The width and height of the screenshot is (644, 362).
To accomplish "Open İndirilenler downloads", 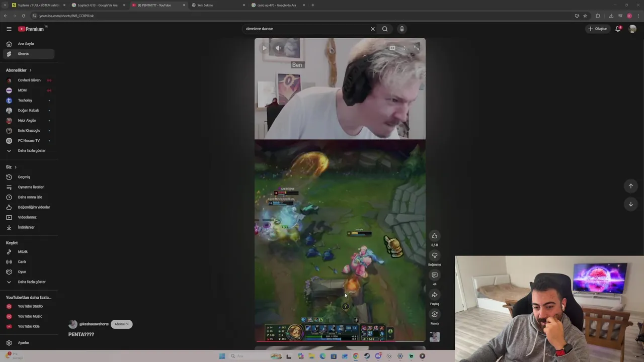I will (x=29, y=227).
